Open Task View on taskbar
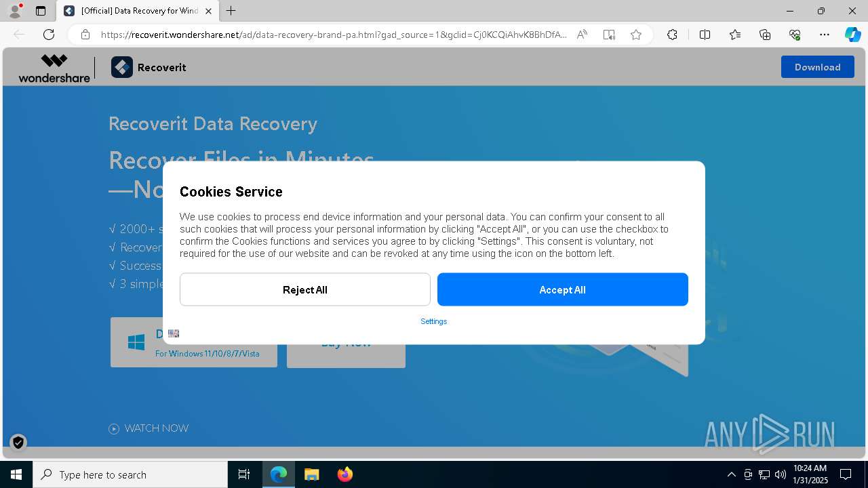The width and height of the screenshot is (868, 488). (244, 474)
